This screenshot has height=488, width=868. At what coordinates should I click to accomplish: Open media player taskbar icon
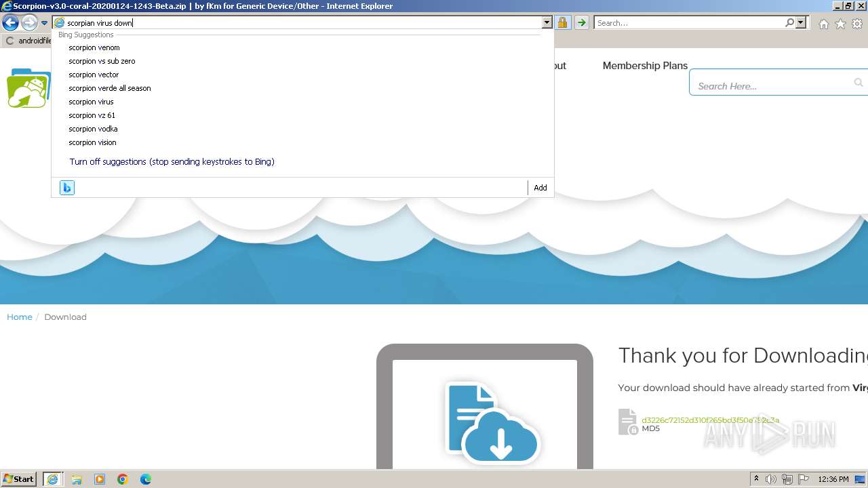[x=100, y=479]
